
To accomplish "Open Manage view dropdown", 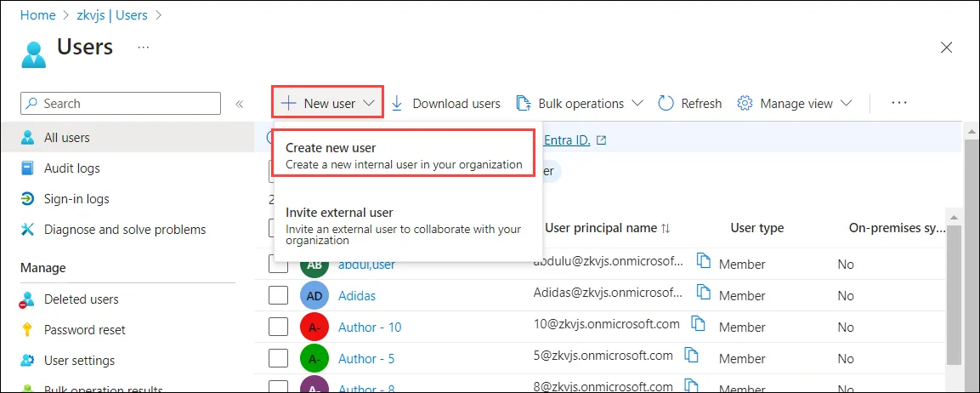I will (795, 103).
